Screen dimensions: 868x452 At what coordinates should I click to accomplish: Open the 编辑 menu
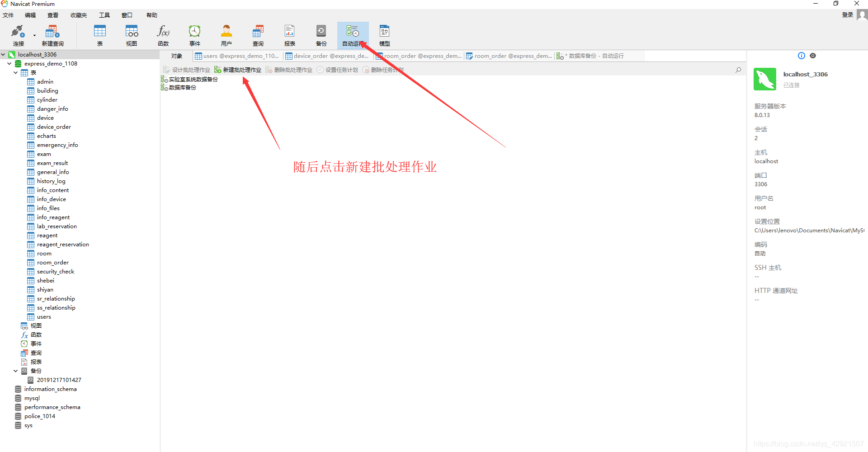[30, 15]
